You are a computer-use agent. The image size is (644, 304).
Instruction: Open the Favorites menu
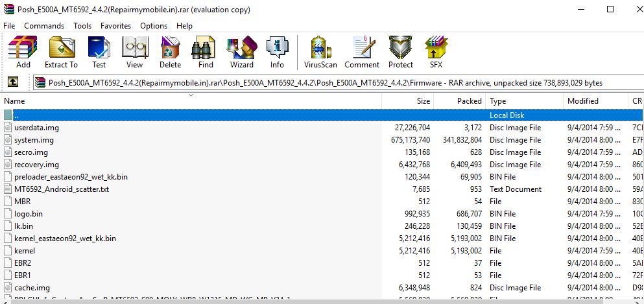tap(115, 26)
